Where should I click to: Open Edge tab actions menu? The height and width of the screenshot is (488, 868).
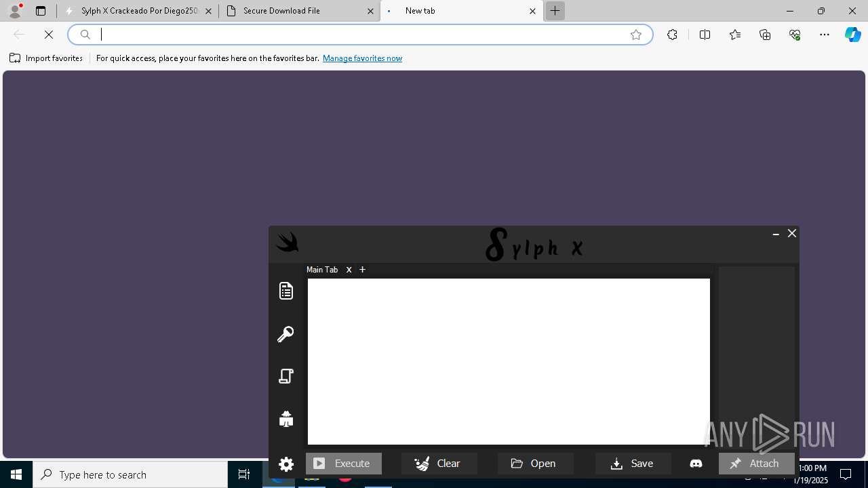tap(41, 11)
